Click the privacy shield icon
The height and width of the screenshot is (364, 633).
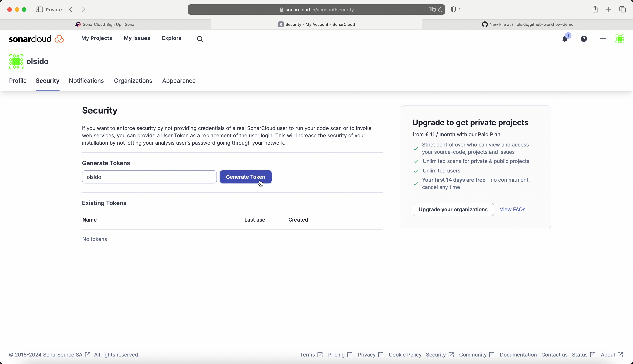[x=453, y=10]
